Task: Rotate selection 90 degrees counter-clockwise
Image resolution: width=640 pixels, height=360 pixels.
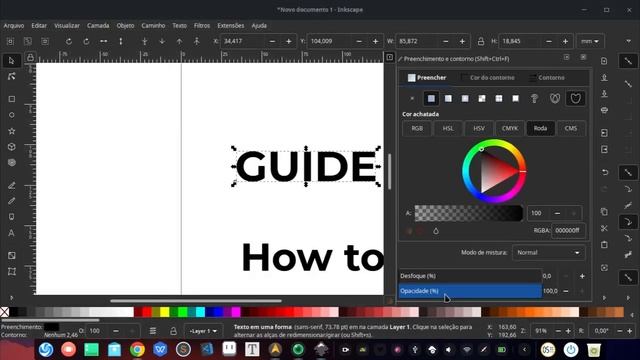Action: tap(69, 41)
